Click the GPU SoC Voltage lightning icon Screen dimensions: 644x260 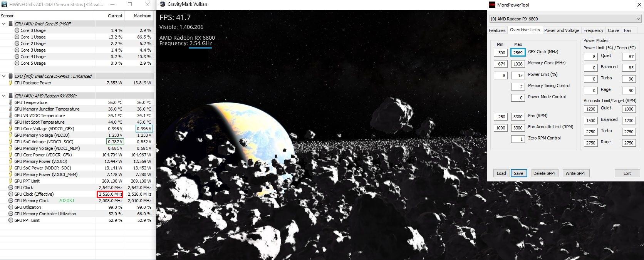[10, 142]
